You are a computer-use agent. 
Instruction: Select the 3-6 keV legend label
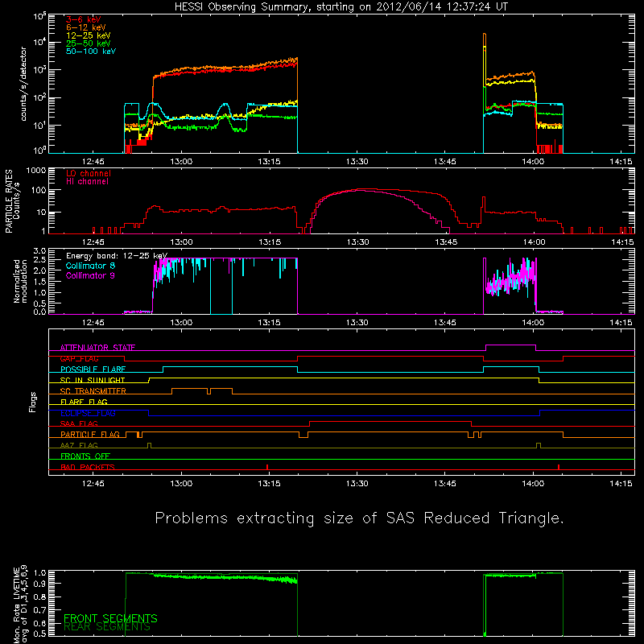pyautogui.click(x=84, y=19)
